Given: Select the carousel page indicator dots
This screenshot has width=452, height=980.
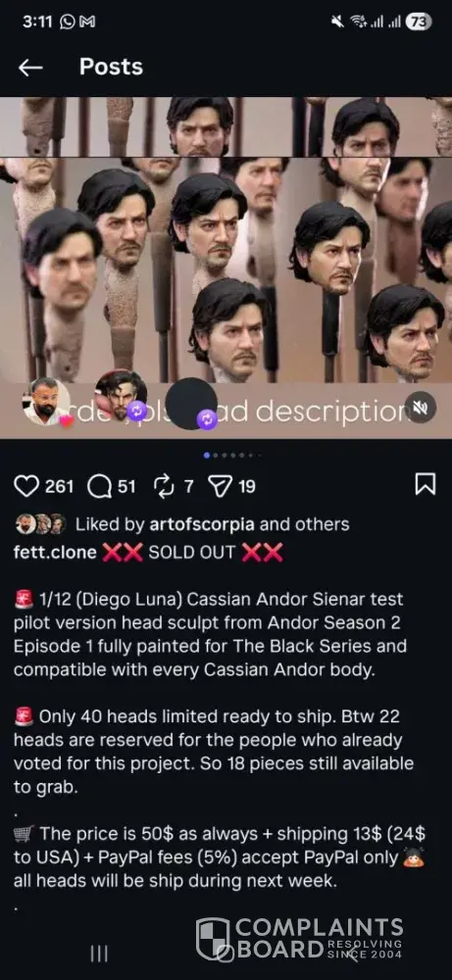Looking at the screenshot, I should [x=233, y=456].
